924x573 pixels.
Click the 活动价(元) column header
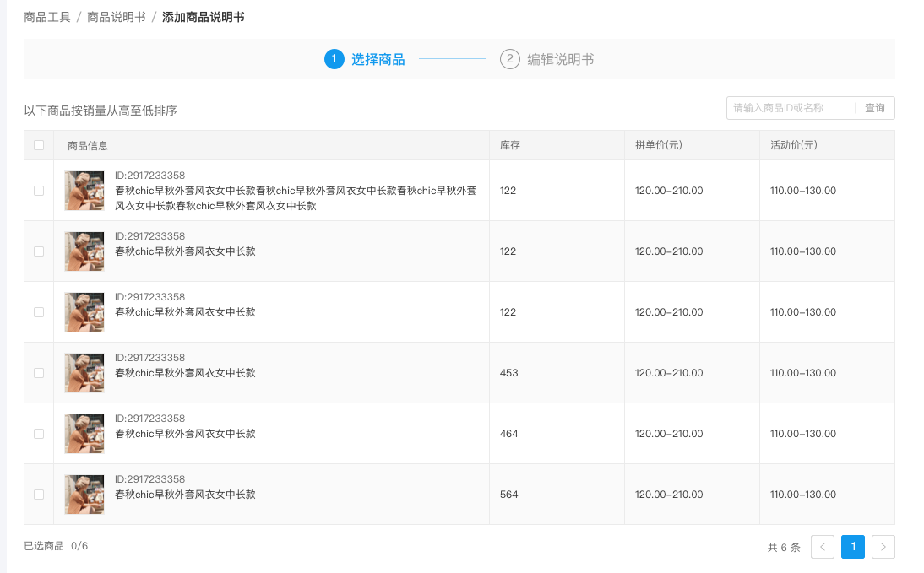[x=793, y=145]
